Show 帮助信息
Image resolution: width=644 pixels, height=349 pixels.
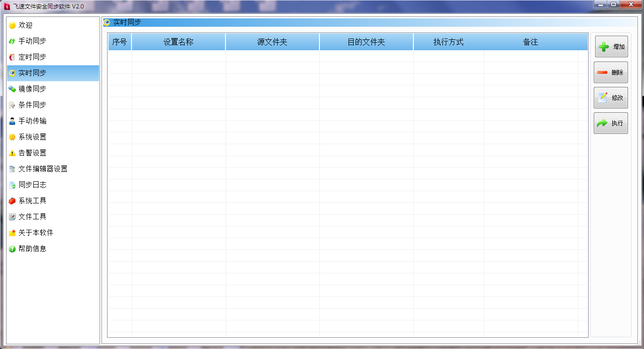pos(53,249)
